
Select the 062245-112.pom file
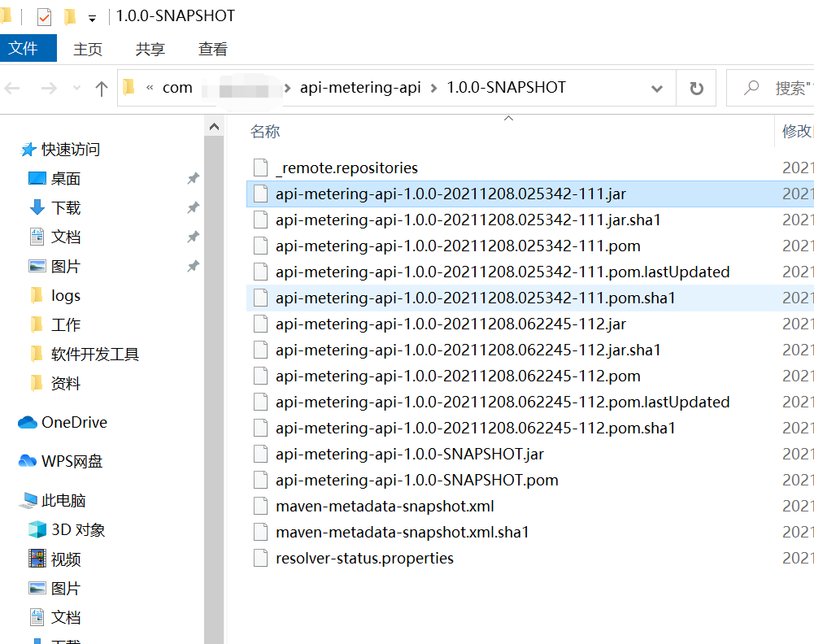tap(458, 376)
